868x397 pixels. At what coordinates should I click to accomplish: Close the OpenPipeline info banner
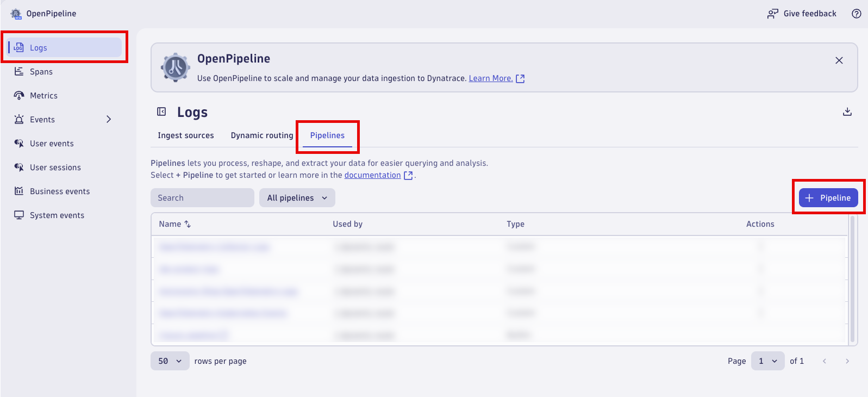[x=839, y=60]
